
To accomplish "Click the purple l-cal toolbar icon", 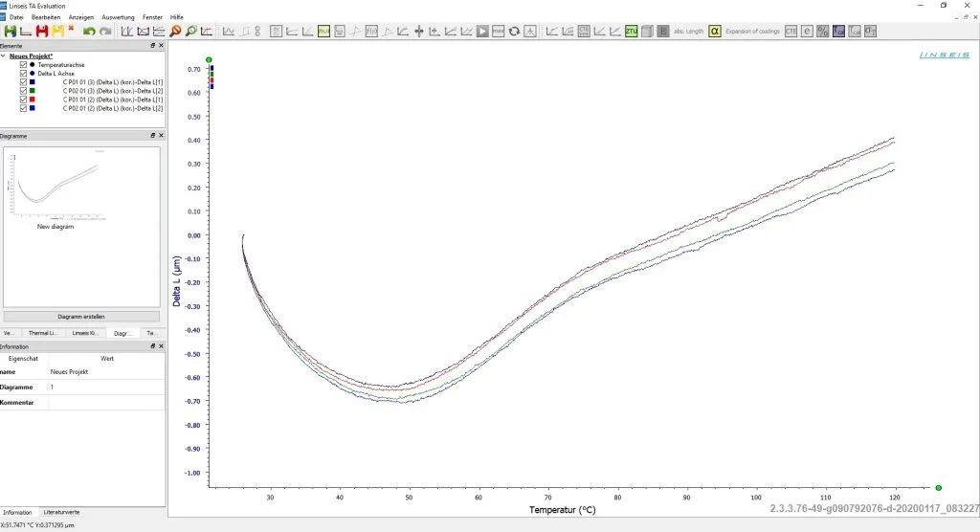I will 838,32.
